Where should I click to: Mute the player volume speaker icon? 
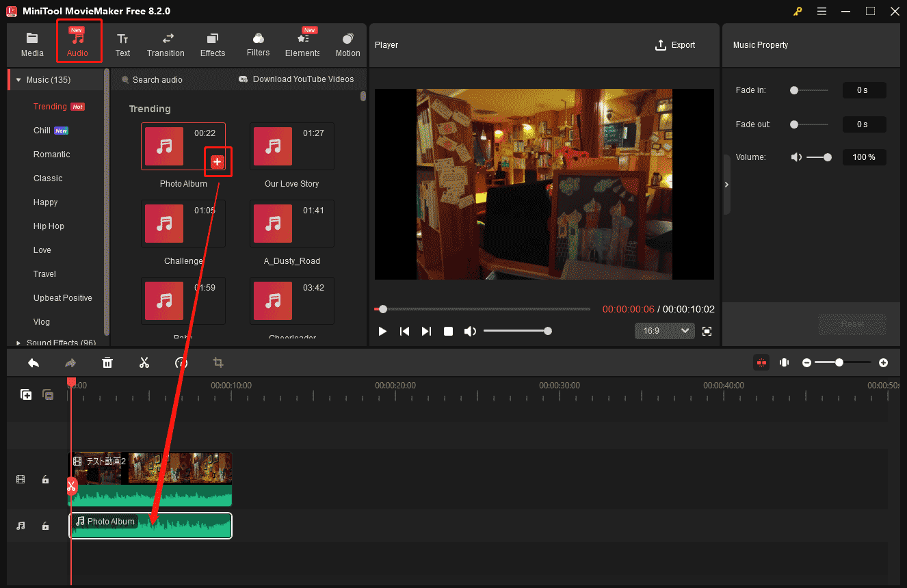[470, 331]
